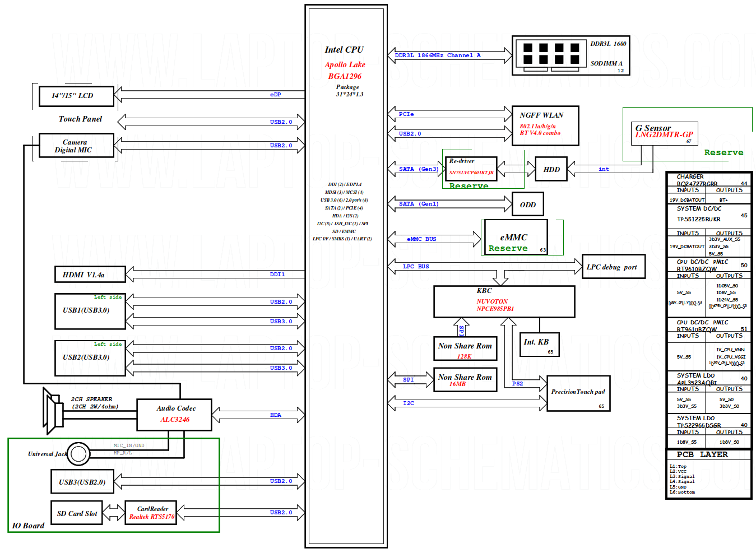Select the PS2 signal label

tap(517, 384)
